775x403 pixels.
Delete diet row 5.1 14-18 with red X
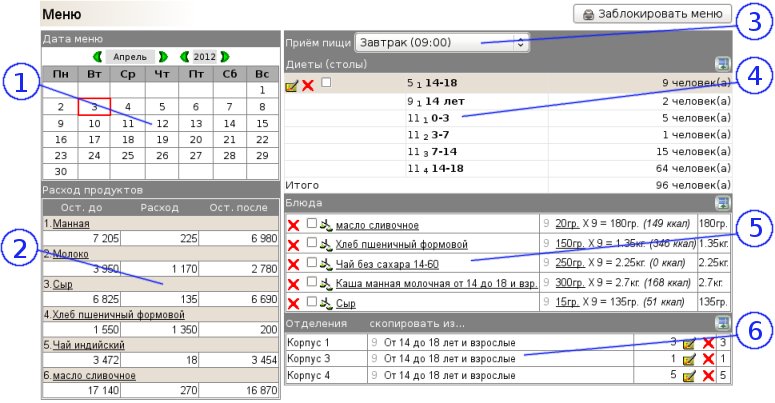tap(308, 86)
